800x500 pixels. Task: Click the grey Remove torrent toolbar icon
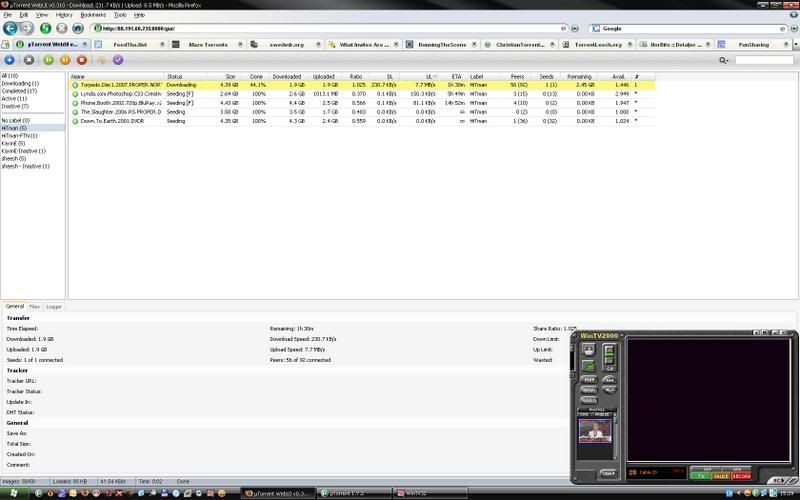coord(29,60)
